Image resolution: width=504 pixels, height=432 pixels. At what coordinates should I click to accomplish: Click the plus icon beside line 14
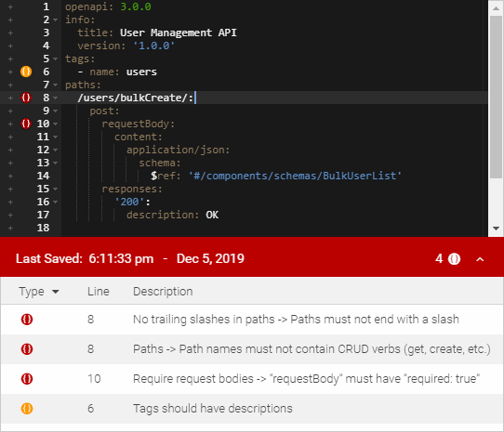pos(10,176)
